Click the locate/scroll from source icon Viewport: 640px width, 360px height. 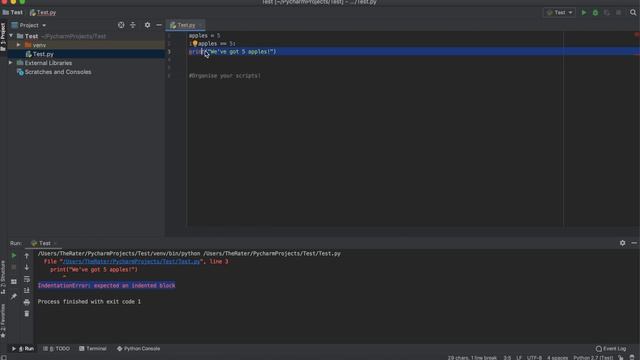pyautogui.click(x=121, y=25)
